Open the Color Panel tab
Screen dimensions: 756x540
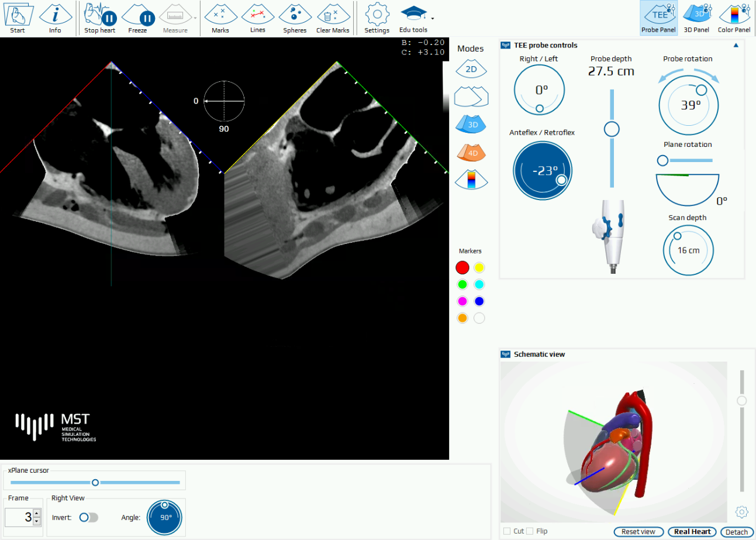pyautogui.click(x=734, y=18)
